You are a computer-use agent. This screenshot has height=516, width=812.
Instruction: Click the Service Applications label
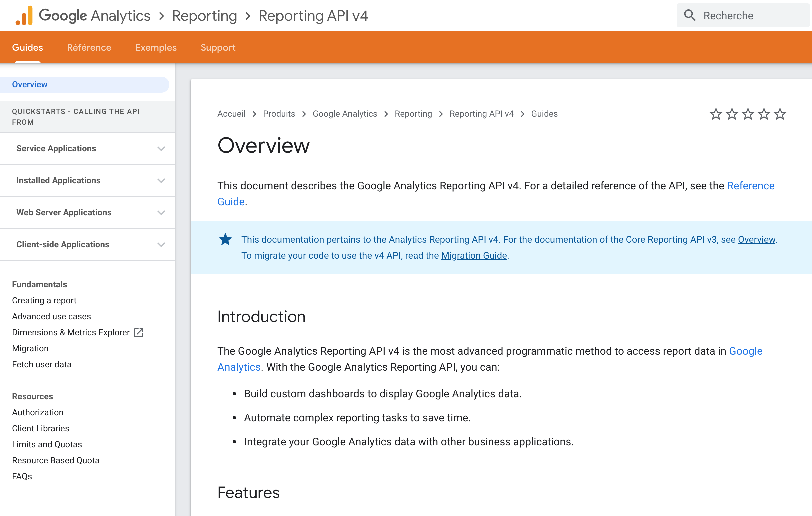pos(56,149)
